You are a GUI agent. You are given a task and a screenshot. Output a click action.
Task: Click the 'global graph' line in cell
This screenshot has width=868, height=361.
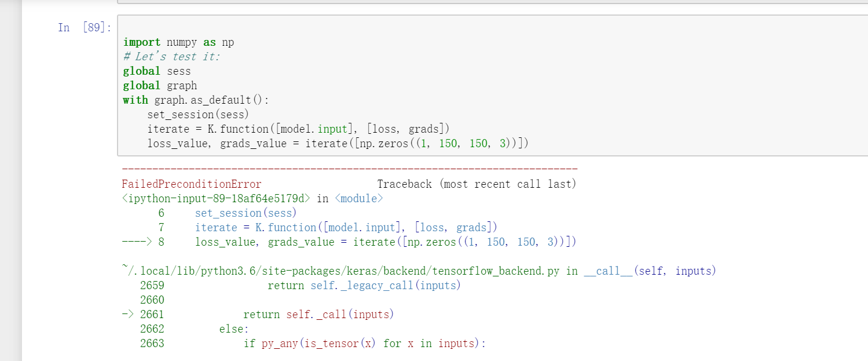pyautogui.click(x=160, y=86)
